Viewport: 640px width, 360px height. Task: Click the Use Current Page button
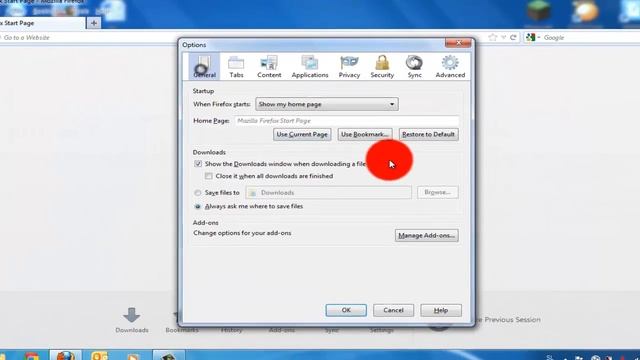302,134
